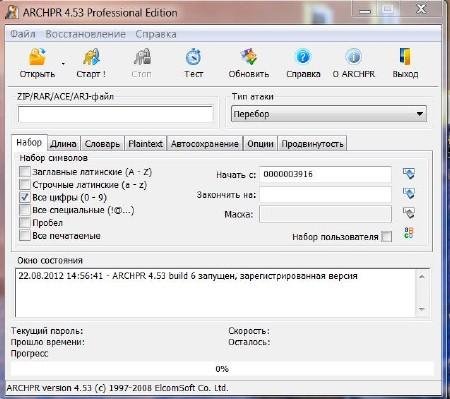Click the 0% progress bar
The height and width of the screenshot is (399, 450).
[x=222, y=369]
